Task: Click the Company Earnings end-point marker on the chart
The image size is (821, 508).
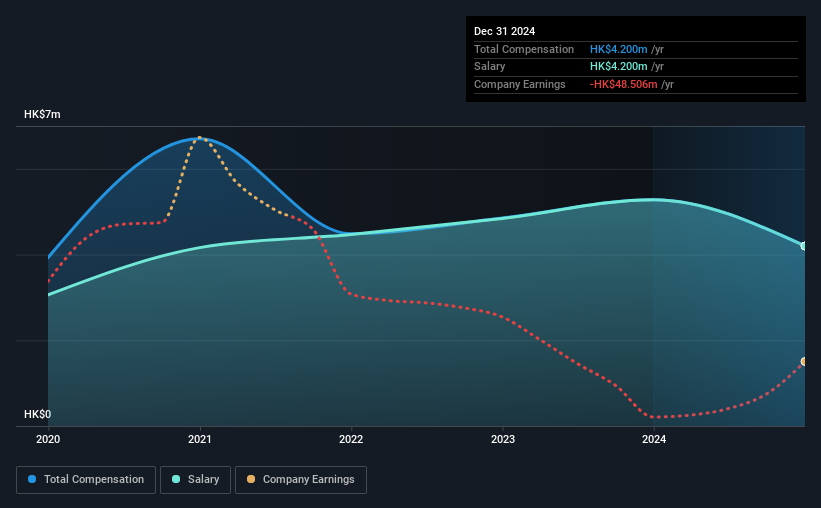Action: coord(804,361)
